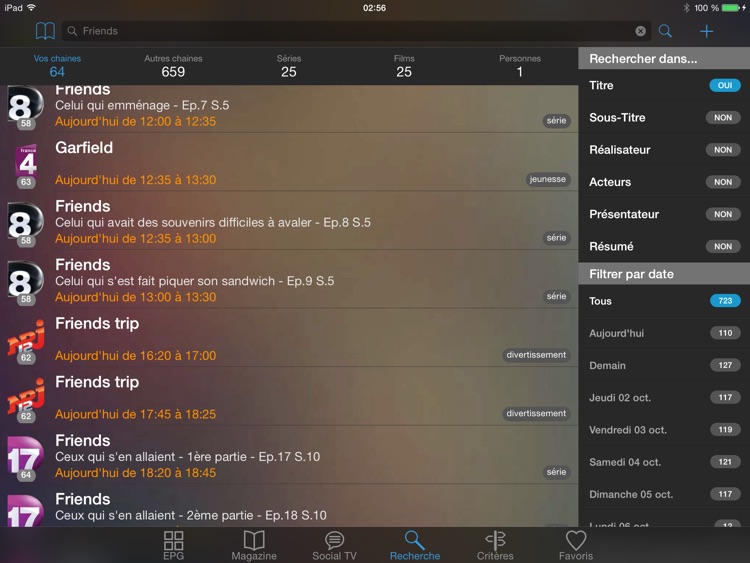Select the Vos chaines 64 results tab
The image size is (750, 563).
57,66
